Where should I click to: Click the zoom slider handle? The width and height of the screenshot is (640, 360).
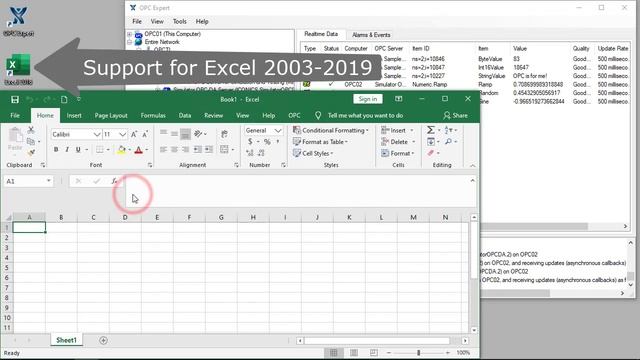418,353
